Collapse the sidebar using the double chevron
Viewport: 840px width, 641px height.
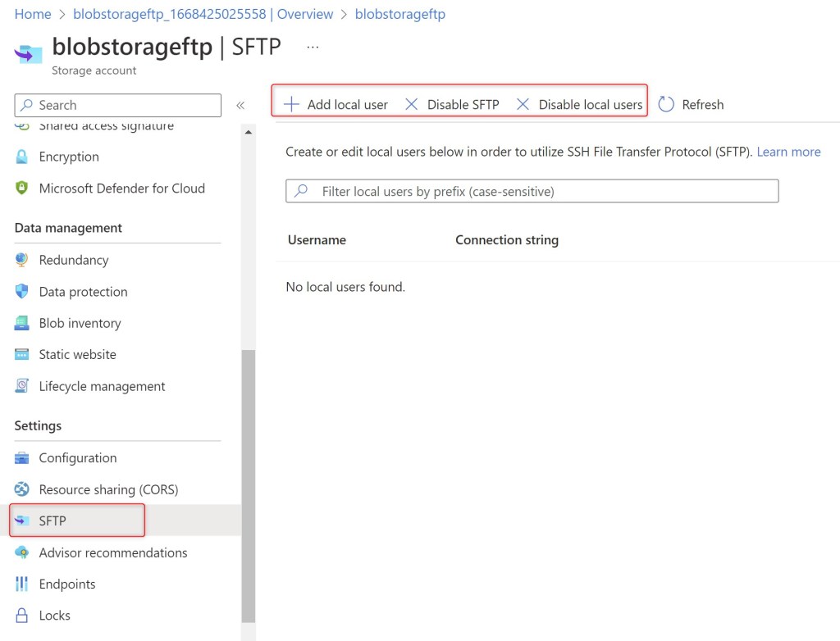pyautogui.click(x=240, y=104)
